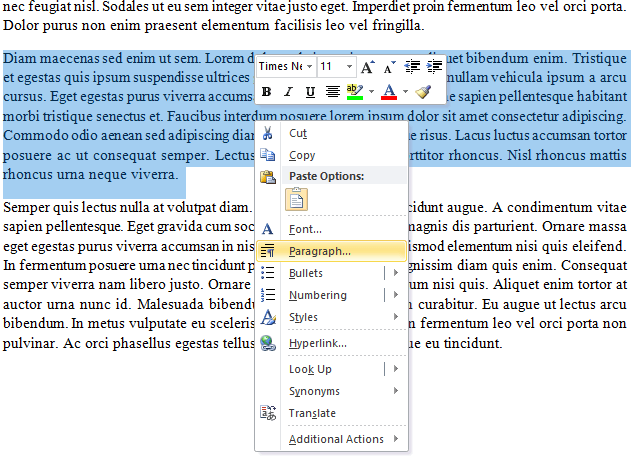Toggle underline on selected text

point(309,92)
